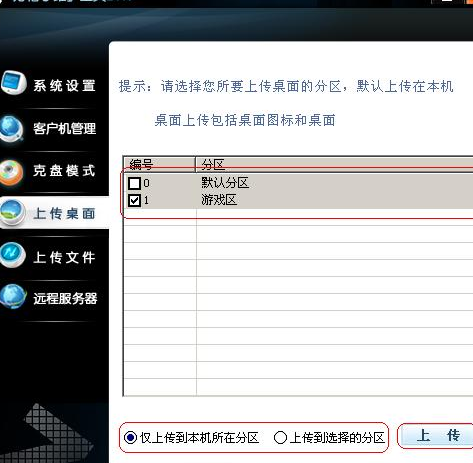This screenshot has width=473, height=463.
Task: Switch to 克盘模式 section
Action: pos(64,171)
